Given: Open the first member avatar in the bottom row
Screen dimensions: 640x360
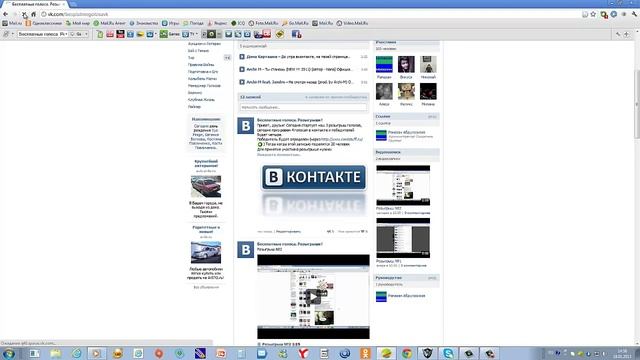Looking at the screenshot, I should point(384,91).
